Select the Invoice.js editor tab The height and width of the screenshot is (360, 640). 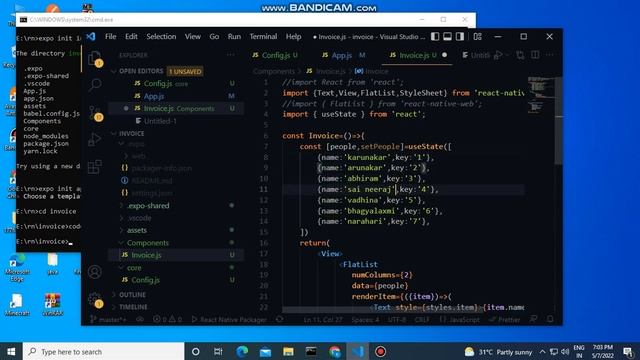[417, 55]
